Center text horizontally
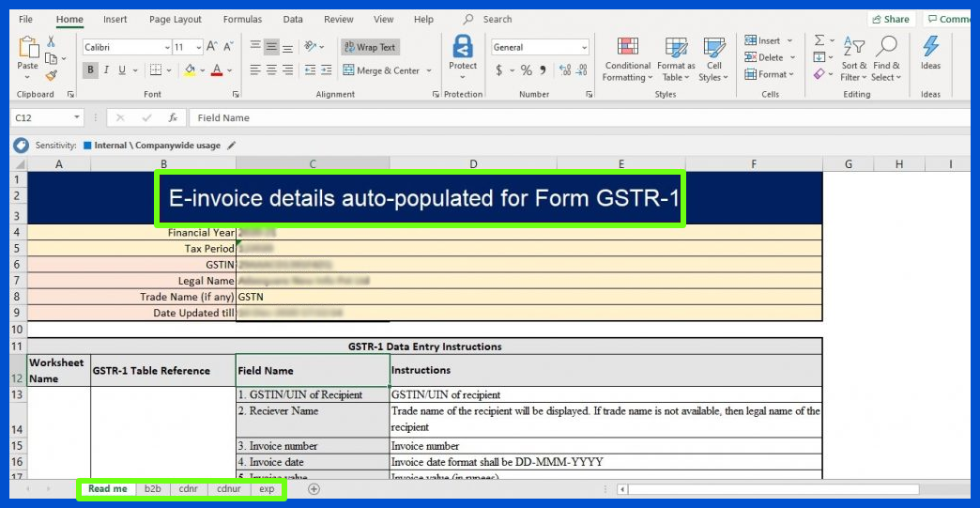The height and width of the screenshot is (508, 980). tap(271, 70)
